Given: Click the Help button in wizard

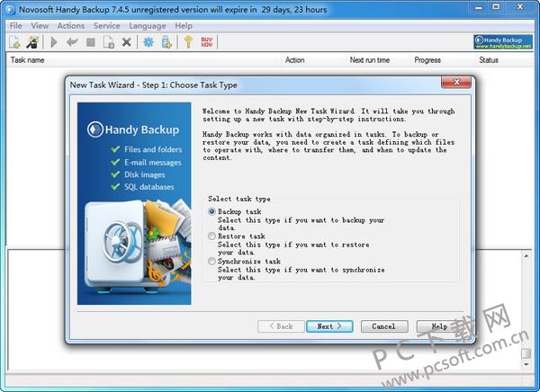Looking at the screenshot, I should [x=439, y=326].
